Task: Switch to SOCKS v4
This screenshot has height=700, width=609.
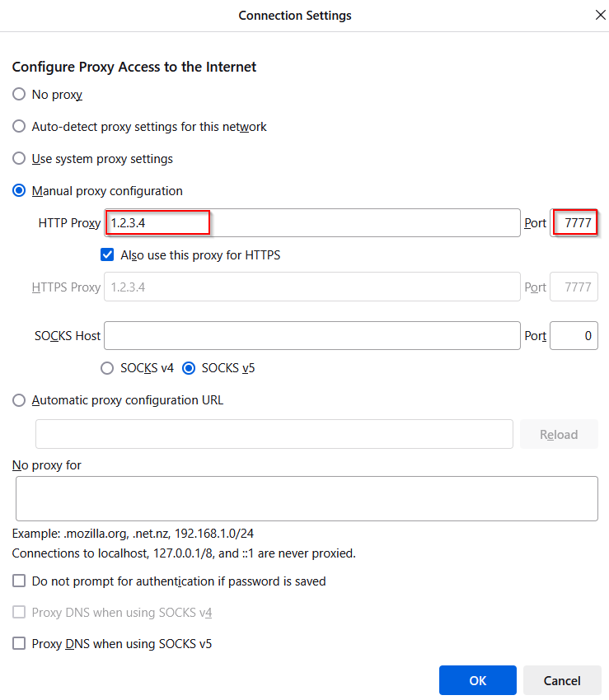Action: [107, 368]
